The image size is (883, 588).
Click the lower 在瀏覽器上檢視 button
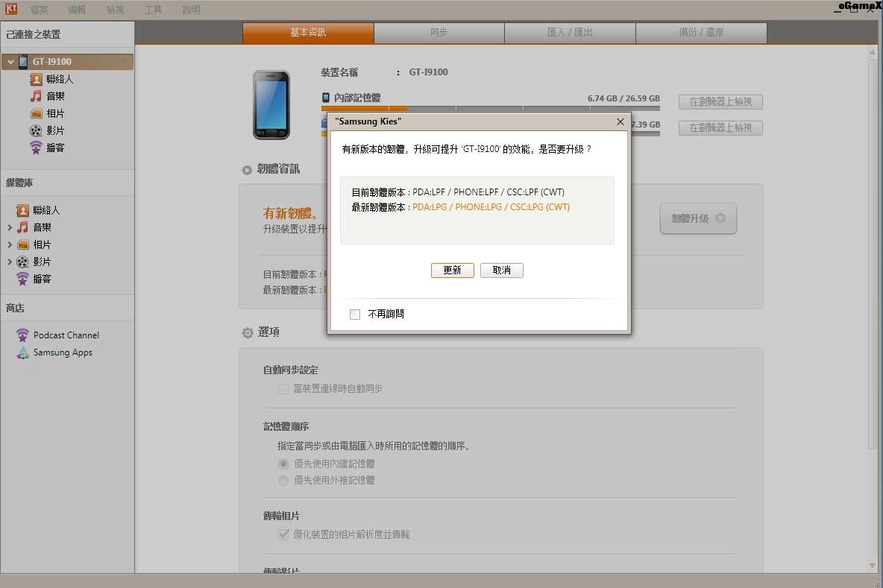point(720,128)
